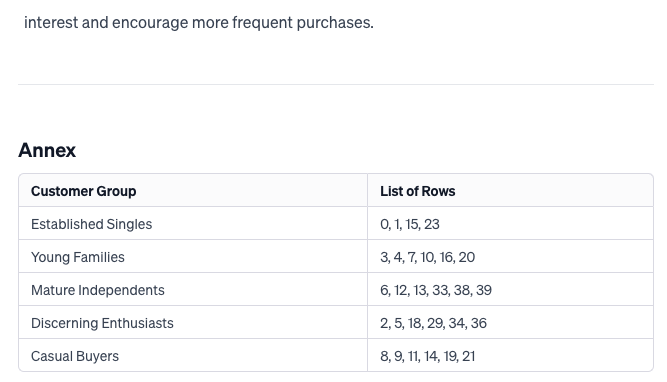Viewport: 667px width, 382px height.
Task: Select the Customer Group column header
Action: [83, 191]
